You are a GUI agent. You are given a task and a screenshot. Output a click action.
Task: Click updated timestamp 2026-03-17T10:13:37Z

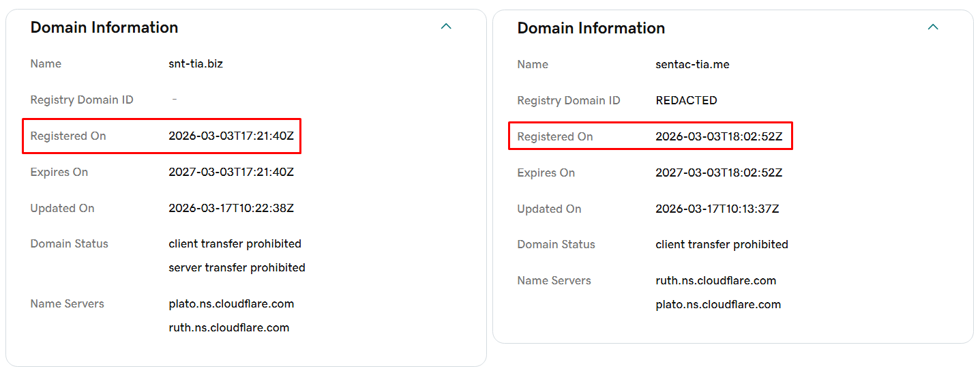click(x=717, y=209)
